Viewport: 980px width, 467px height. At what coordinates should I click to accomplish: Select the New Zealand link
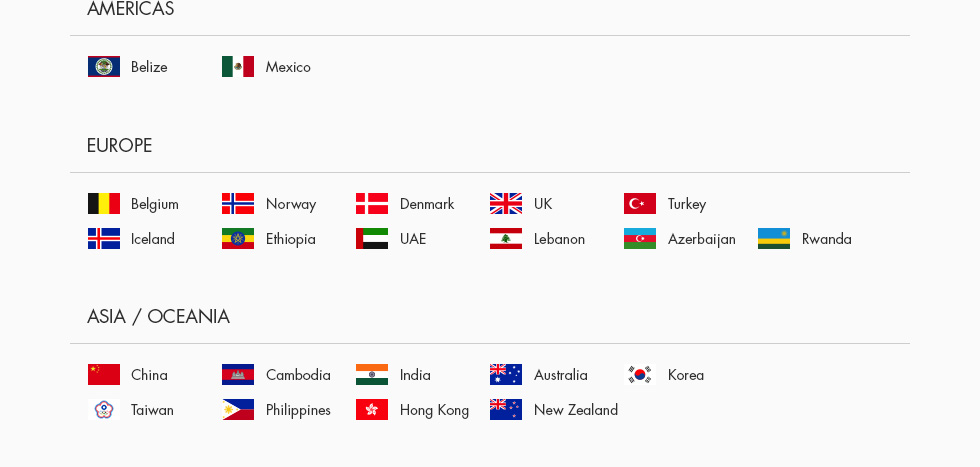(x=575, y=410)
